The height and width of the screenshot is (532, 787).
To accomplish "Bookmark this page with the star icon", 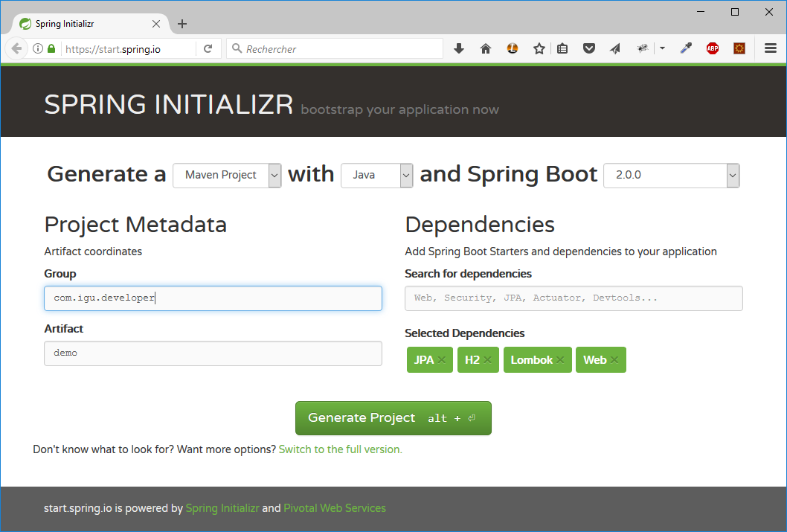I will [x=539, y=48].
